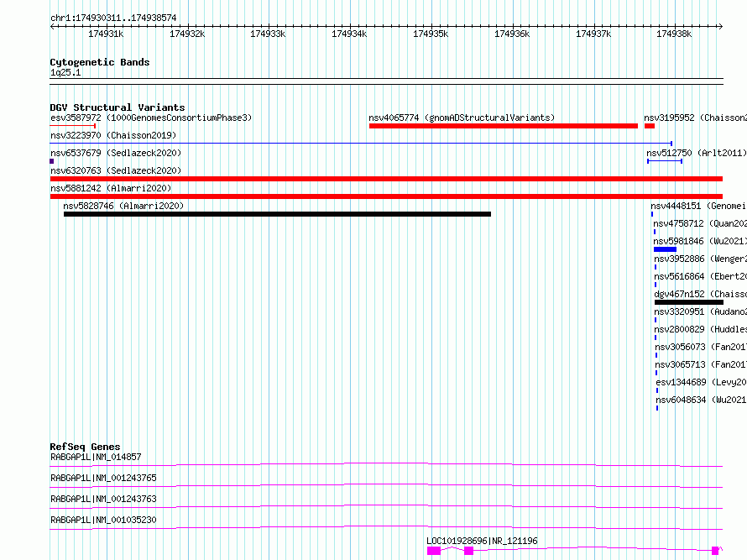Open variant nsv5881242 Almarri2020 label
Screen dimensions: 747x560
(111, 188)
